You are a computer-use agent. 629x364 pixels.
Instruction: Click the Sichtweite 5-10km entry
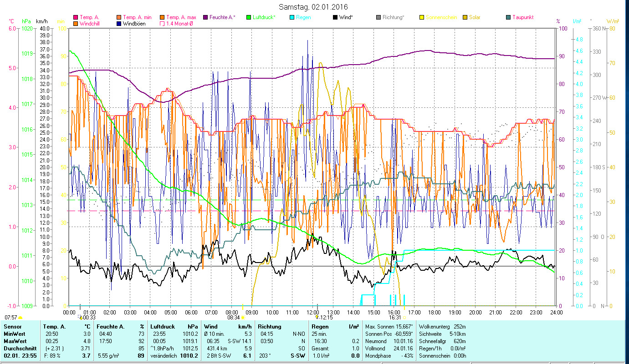point(442,334)
